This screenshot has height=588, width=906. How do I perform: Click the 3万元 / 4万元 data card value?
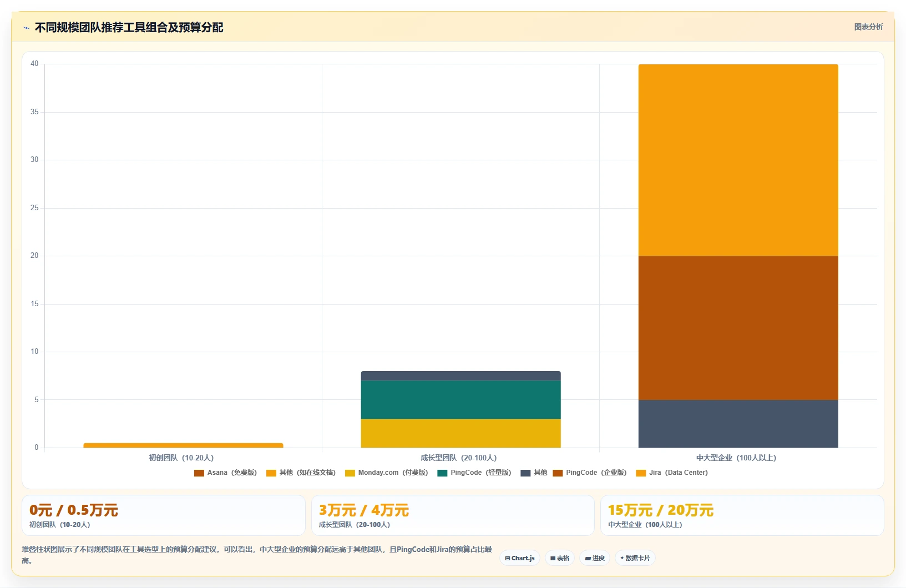tap(364, 510)
